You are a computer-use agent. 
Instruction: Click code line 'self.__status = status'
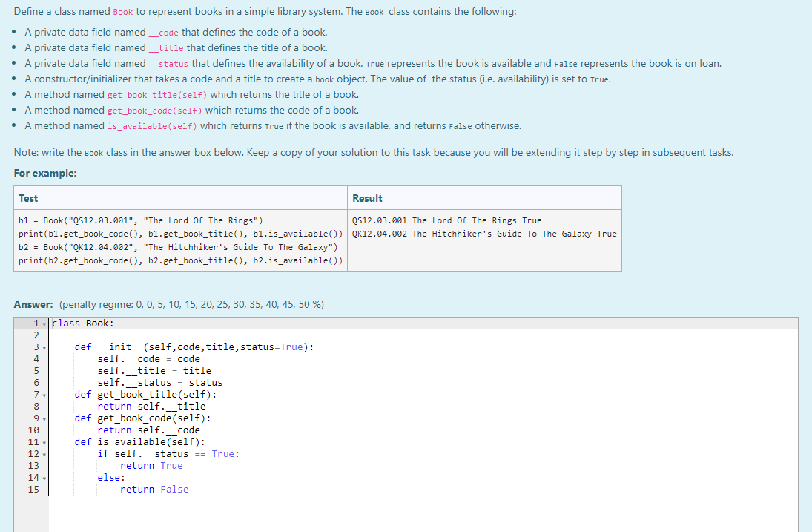pos(160,383)
